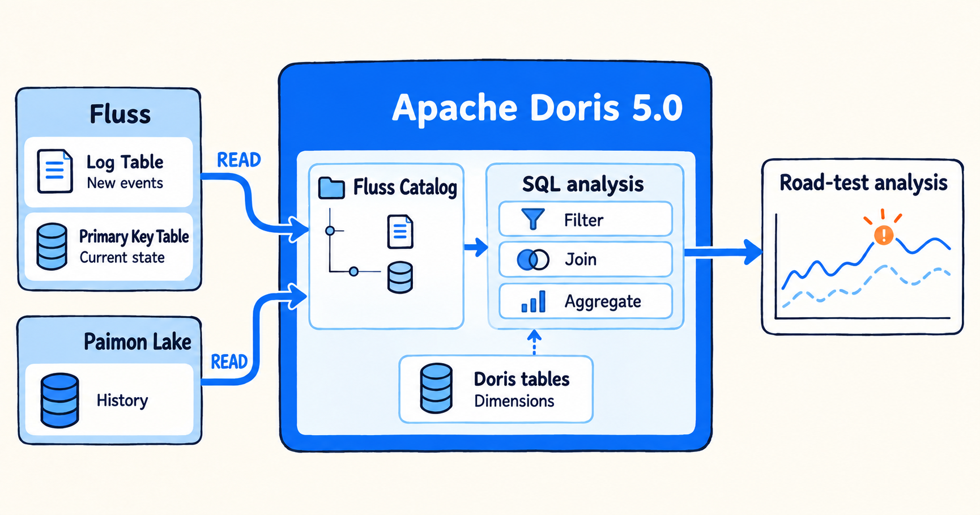Click the Join overlapping circles icon
Image resolution: width=980 pixels, height=515 pixels.
pos(533,259)
